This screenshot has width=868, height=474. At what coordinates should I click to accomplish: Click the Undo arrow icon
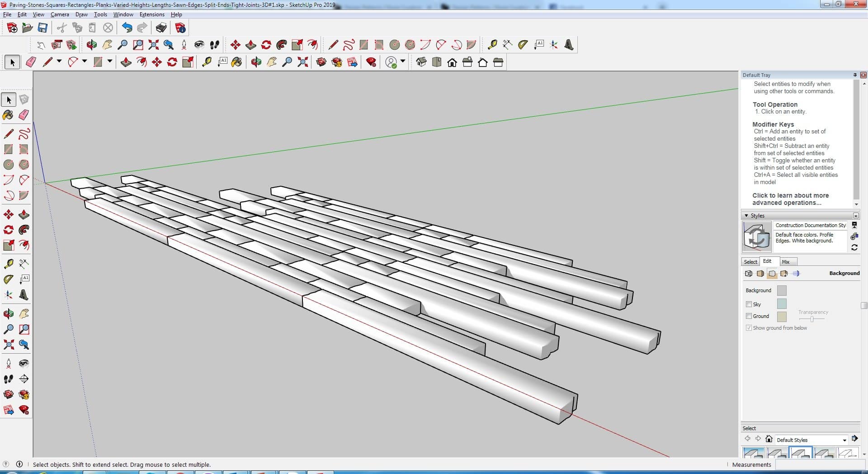tap(127, 28)
